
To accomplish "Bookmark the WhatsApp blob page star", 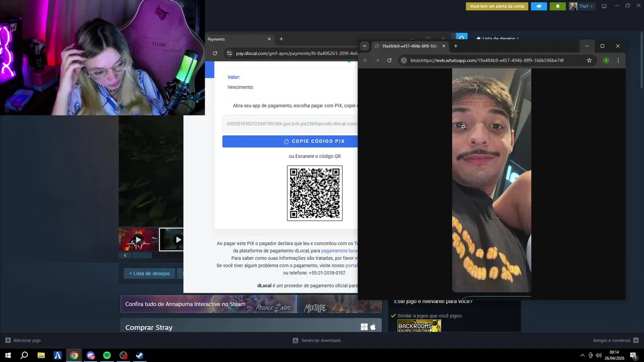I will (x=589, y=60).
